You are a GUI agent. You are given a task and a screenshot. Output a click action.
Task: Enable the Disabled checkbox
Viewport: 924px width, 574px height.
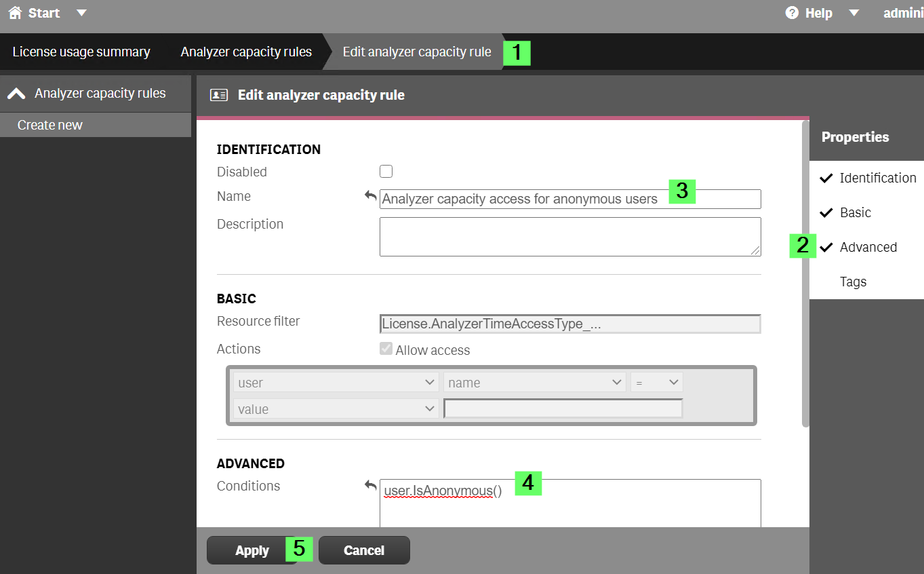coord(386,171)
